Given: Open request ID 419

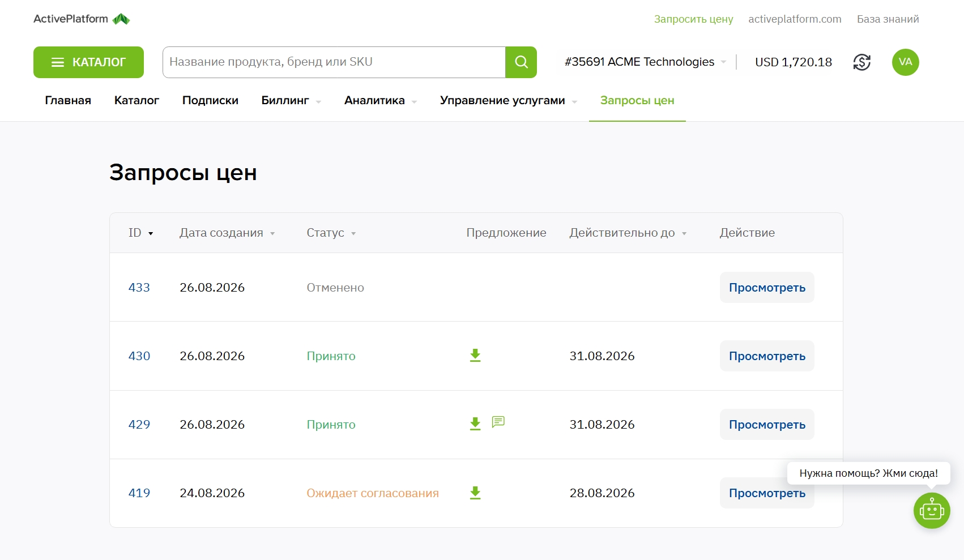Looking at the screenshot, I should coord(139,493).
